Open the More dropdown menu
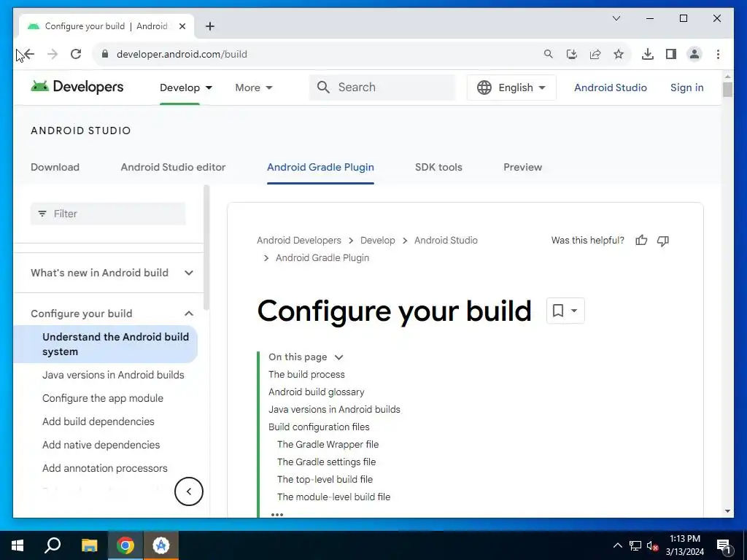747x560 pixels. (253, 87)
